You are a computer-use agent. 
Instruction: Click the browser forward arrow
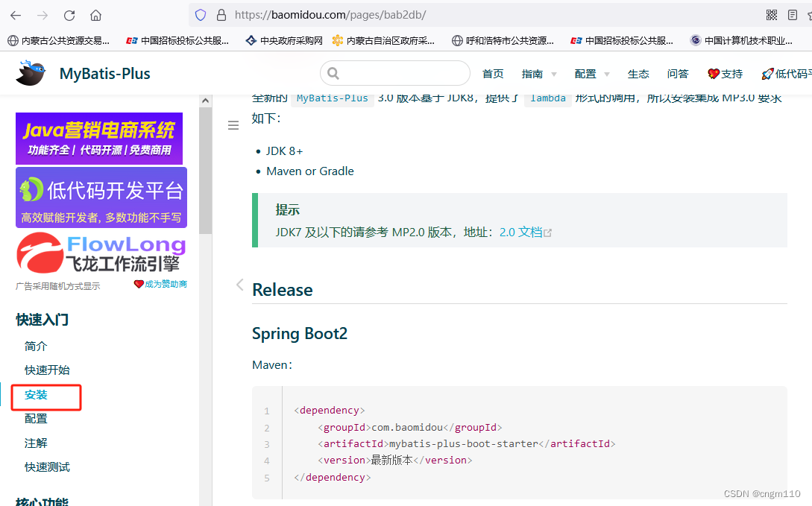pos(43,16)
